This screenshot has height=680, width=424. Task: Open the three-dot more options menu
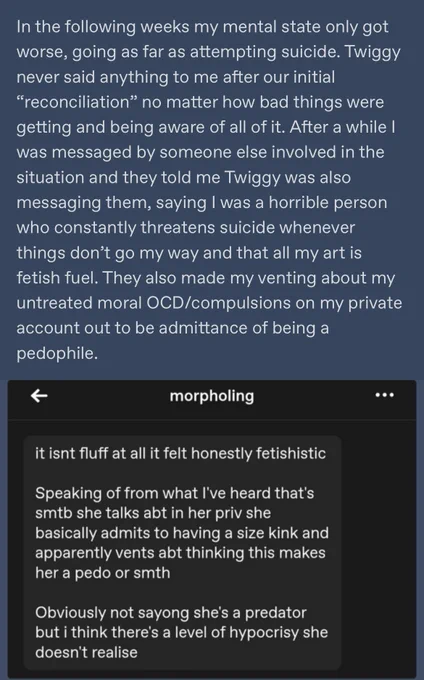385,395
